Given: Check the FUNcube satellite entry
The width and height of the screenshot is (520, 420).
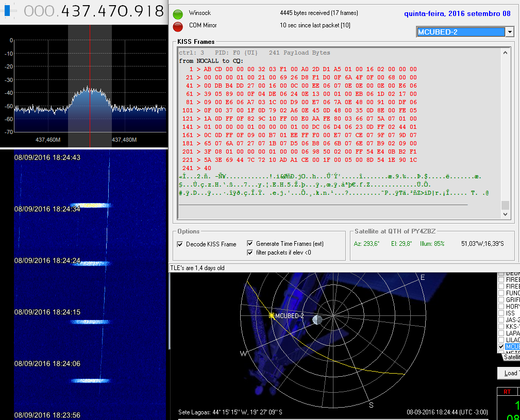Looking at the screenshot, I should (x=501, y=293).
